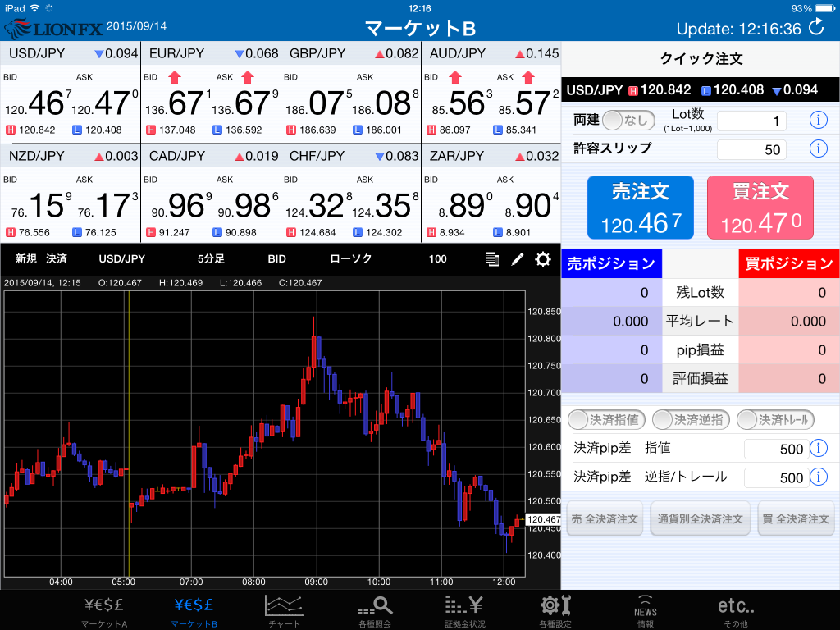Change chart timeframe 5分足

[x=211, y=258]
